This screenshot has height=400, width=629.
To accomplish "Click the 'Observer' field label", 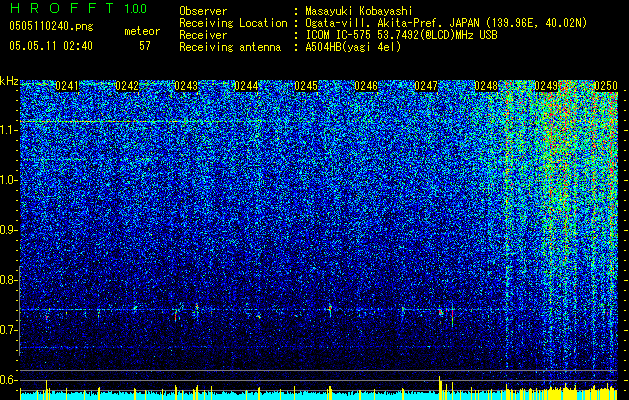I will pos(203,12).
